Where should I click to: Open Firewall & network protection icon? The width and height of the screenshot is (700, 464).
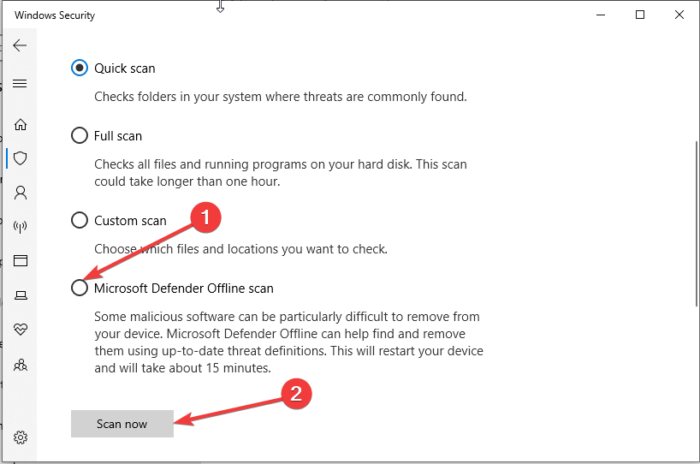coord(20,226)
